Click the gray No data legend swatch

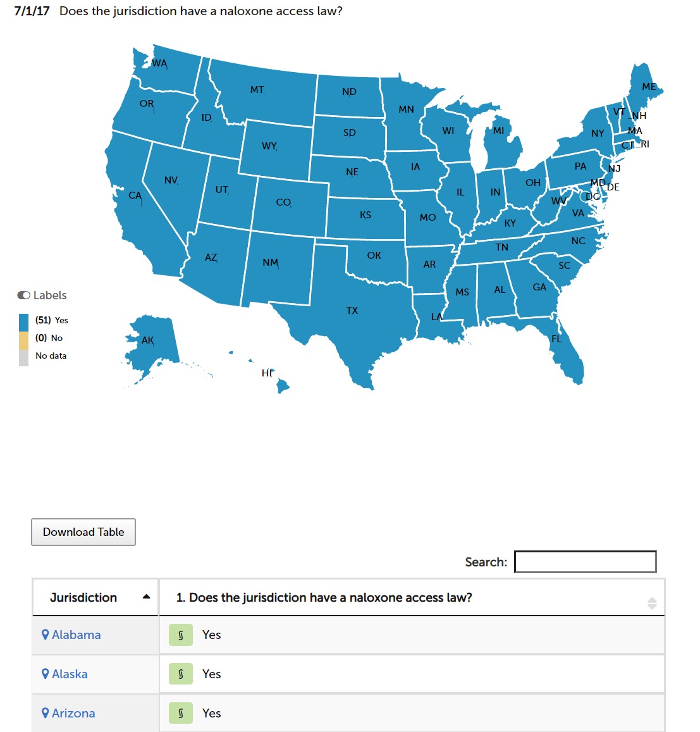pyautogui.click(x=24, y=358)
